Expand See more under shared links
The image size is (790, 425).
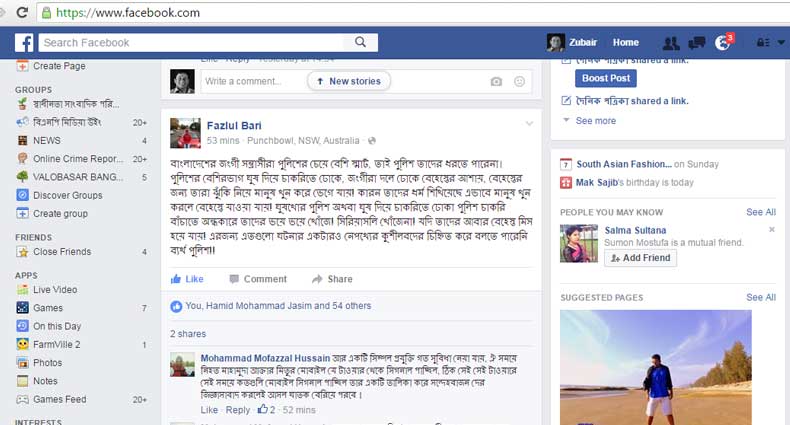596,121
